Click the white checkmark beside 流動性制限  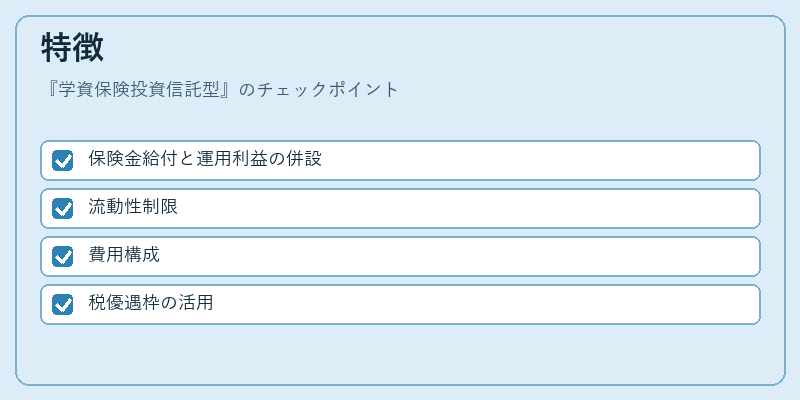tap(62, 209)
